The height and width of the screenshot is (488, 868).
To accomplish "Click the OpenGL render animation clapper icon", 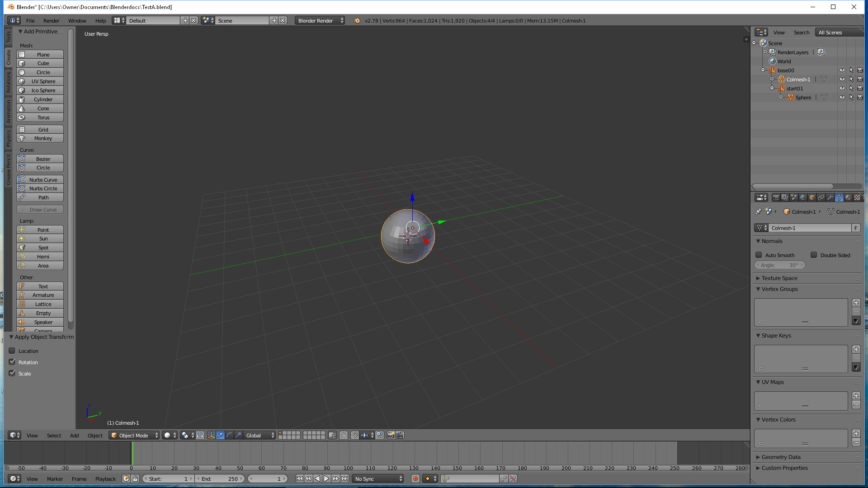I will (x=400, y=435).
